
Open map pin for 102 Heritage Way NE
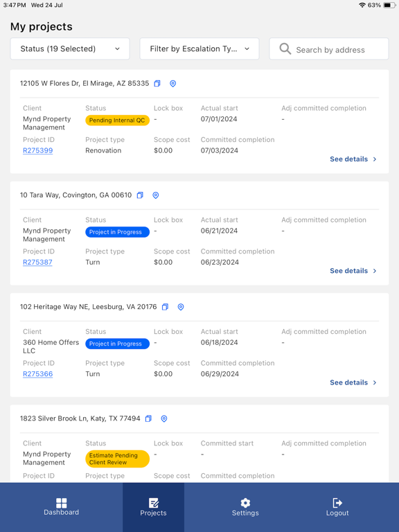(x=181, y=307)
